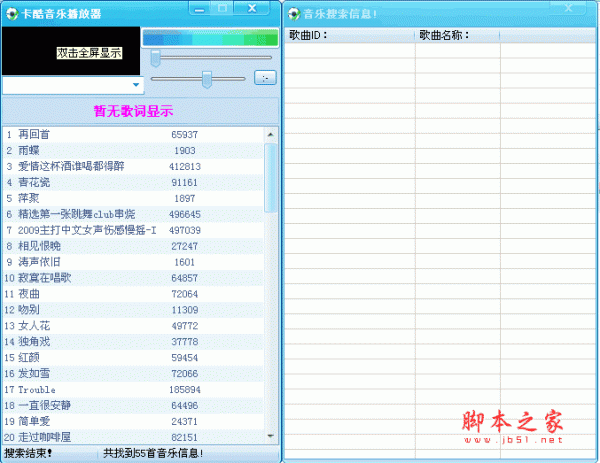This screenshot has width=600, height=463.
Task: Click the colored spectrum bar
Action: [x=210, y=38]
